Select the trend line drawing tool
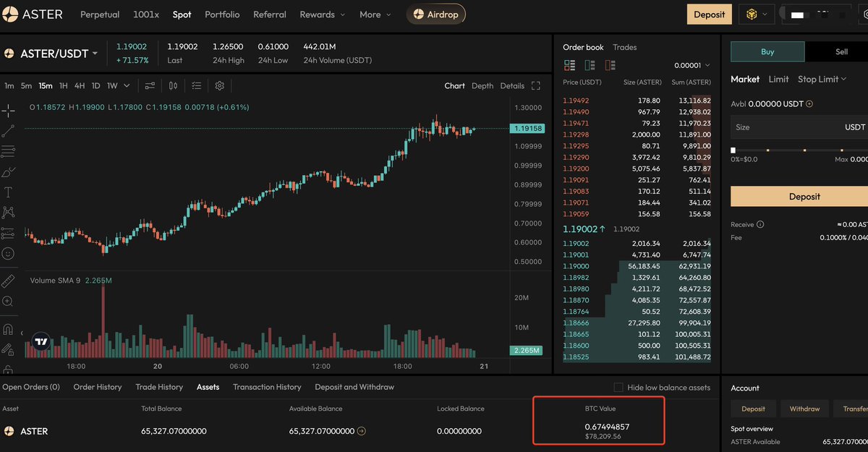The width and height of the screenshot is (868, 452). 9,131
